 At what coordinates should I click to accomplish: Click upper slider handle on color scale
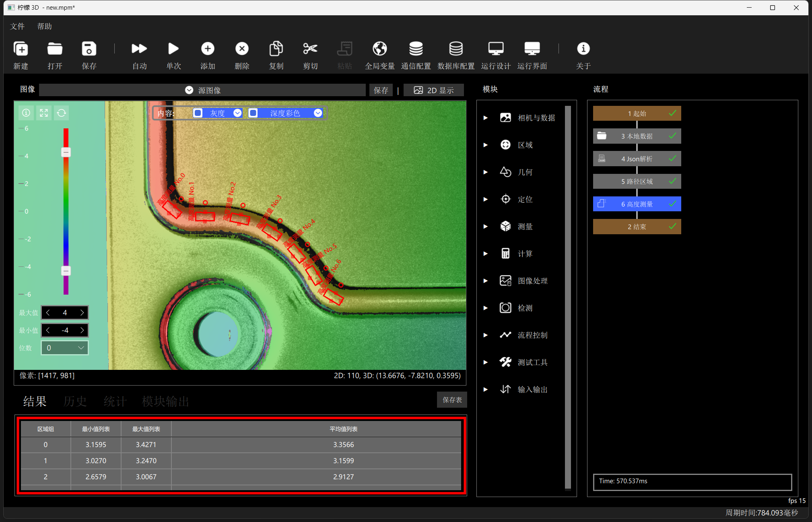coord(66,152)
